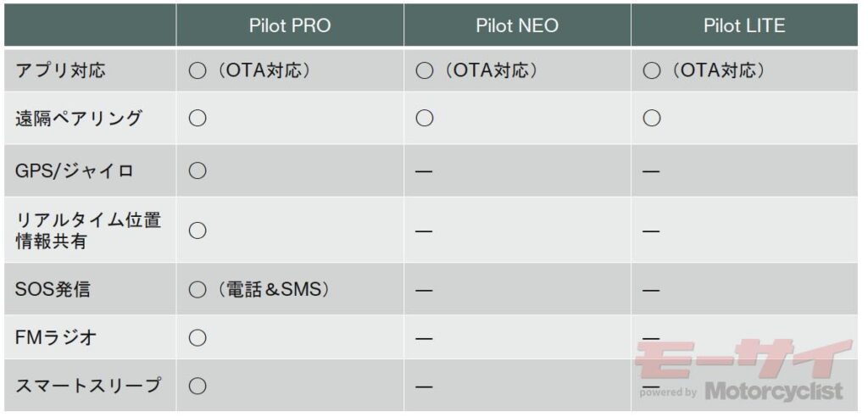
Task: Select the アプリ対応 row label
Action: coord(60,71)
